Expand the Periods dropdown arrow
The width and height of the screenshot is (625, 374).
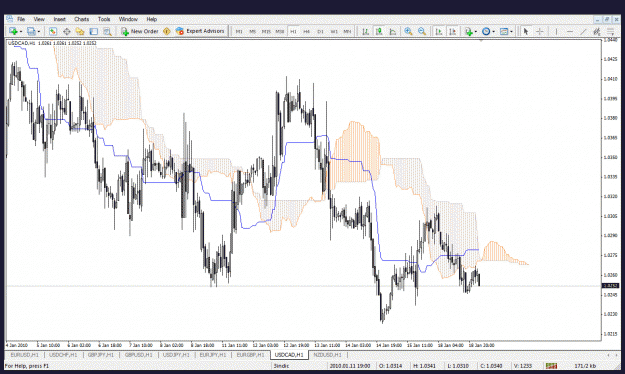493,31
